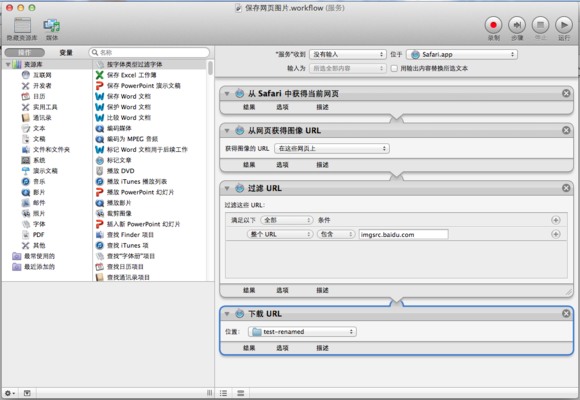Remove the 下载 URL action
This screenshot has height=400, width=580.
566,313
